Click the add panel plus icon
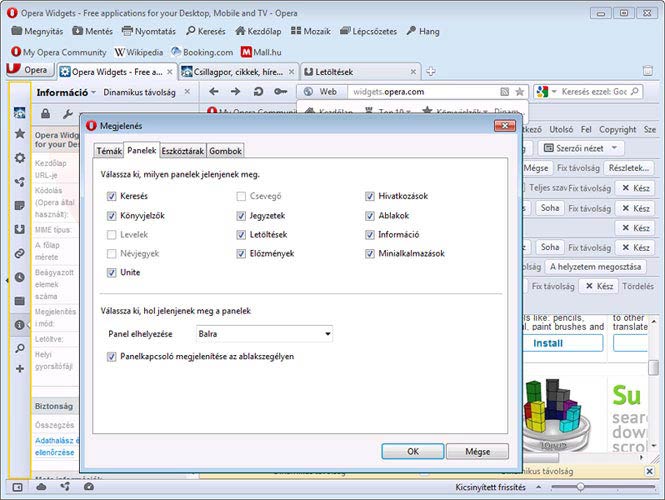 coord(20,369)
